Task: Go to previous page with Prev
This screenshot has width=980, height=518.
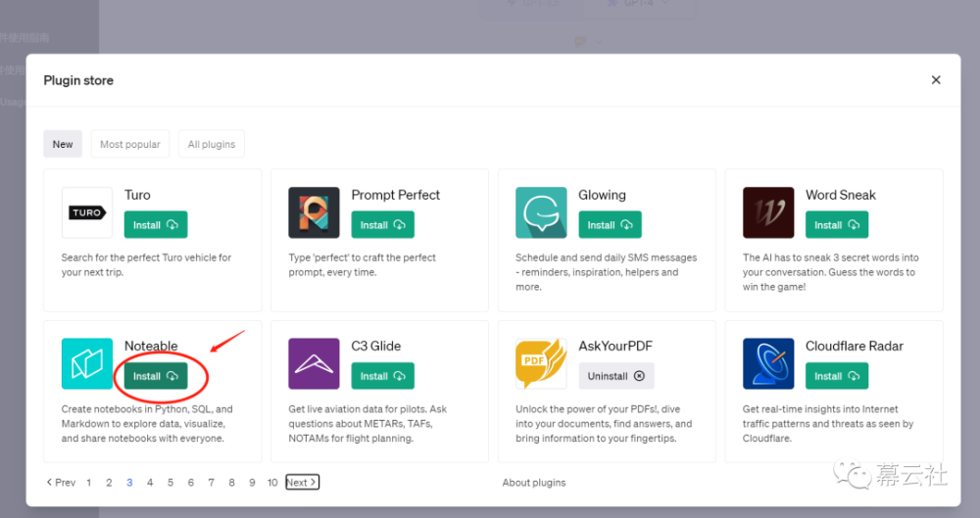Action: [x=61, y=483]
